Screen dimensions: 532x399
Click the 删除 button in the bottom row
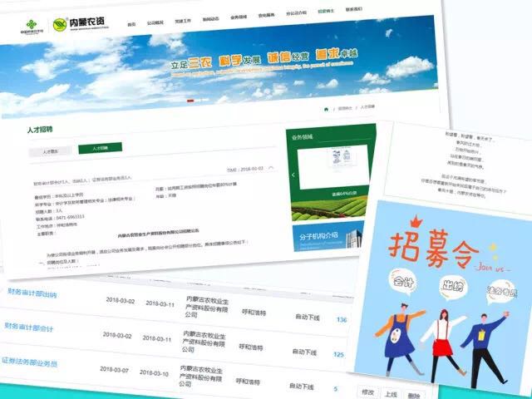coord(414,396)
